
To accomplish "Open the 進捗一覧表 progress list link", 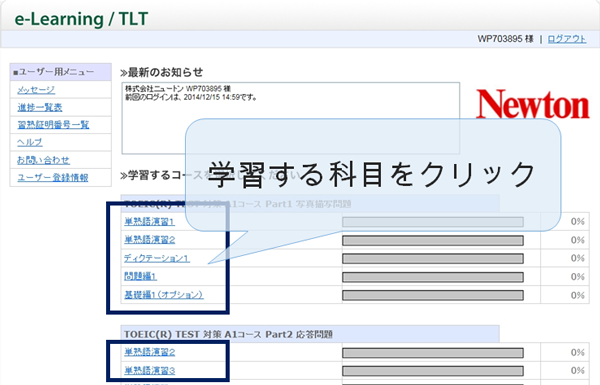I will pyautogui.click(x=40, y=108).
